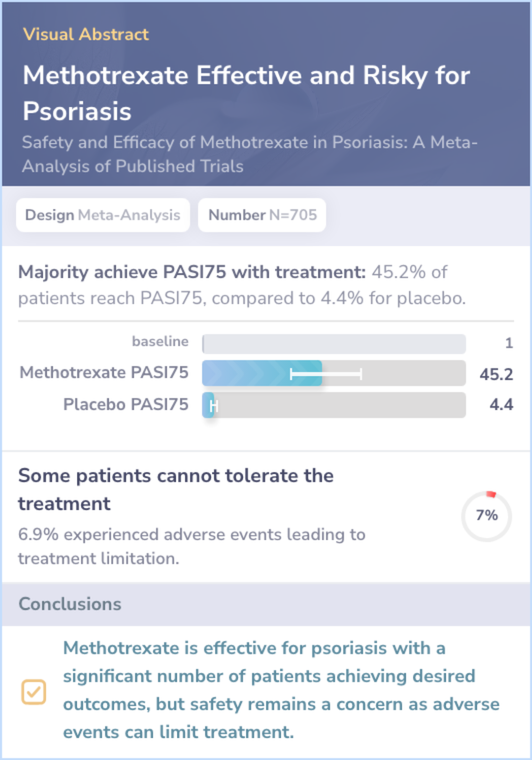Click the 6.9% adverse events description text

pos(192,546)
